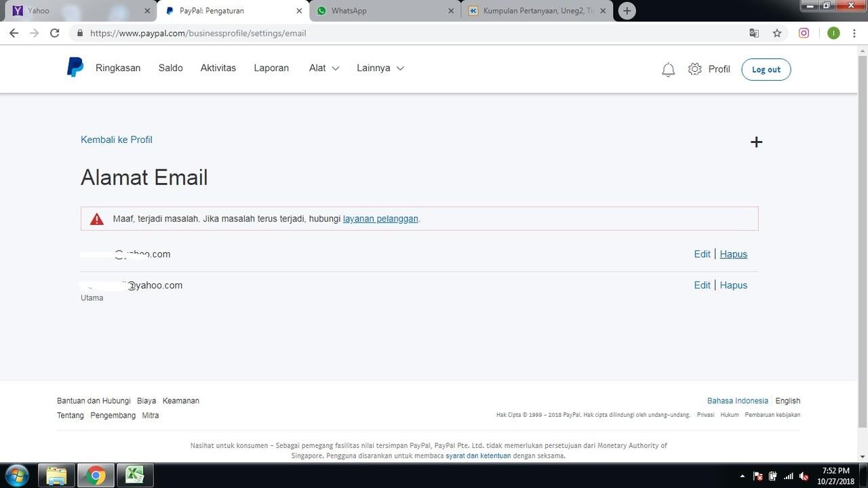Expand the Lainnya dropdown menu
Viewport: 868px width, 488px height.
380,68
